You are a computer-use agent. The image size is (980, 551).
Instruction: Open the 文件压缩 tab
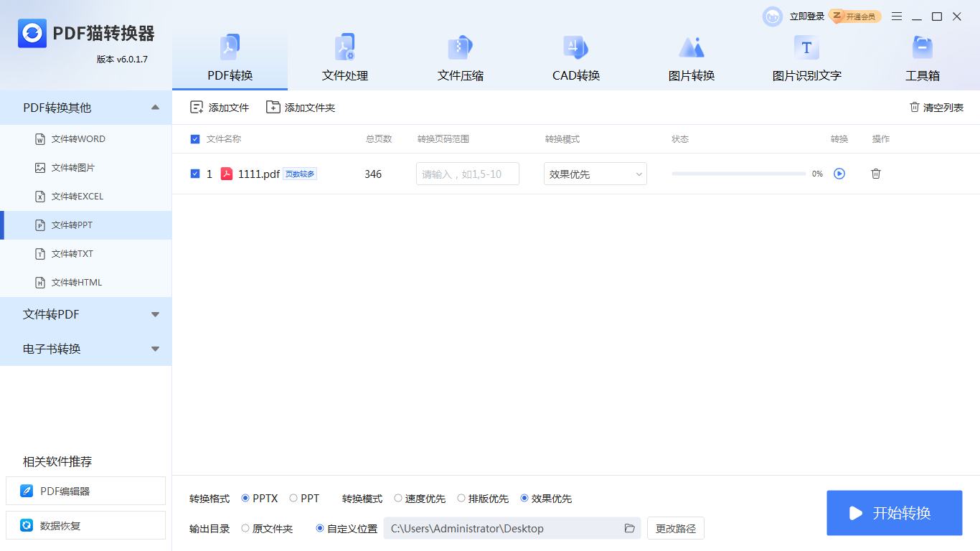pos(461,60)
